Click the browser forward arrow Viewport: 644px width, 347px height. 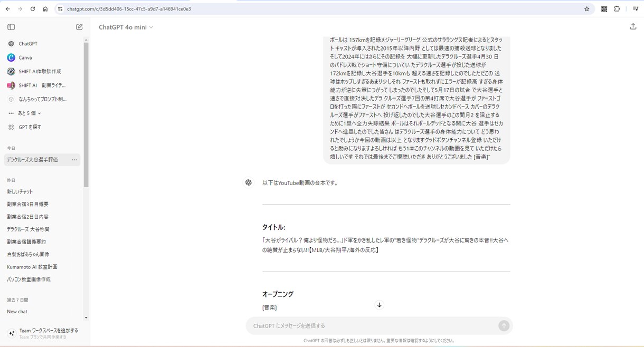20,9
